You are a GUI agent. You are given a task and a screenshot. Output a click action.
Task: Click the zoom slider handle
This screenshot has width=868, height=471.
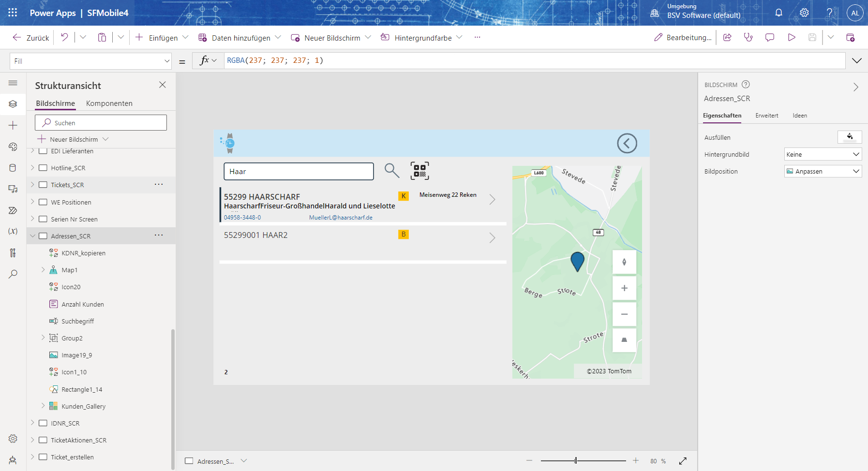click(576, 460)
